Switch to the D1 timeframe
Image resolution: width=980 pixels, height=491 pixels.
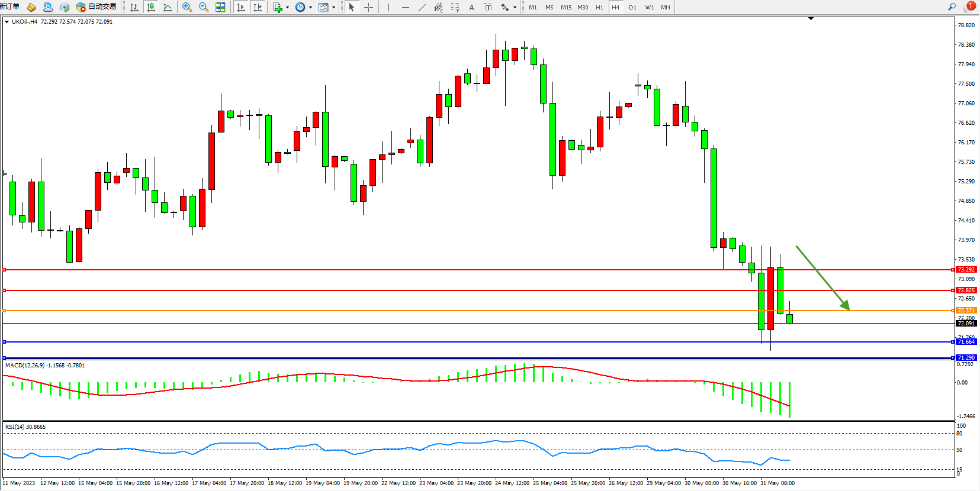(x=632, y=7)
